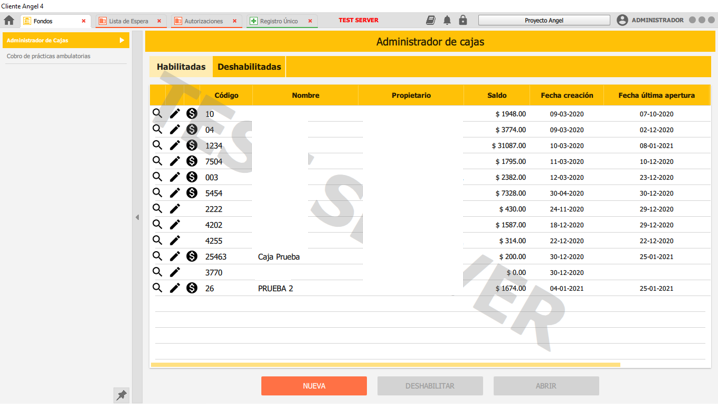Collapse the left sidebar panel arrow
This screenshot has height=404, width=718.
pyautogui.click(x=138, y=217)
